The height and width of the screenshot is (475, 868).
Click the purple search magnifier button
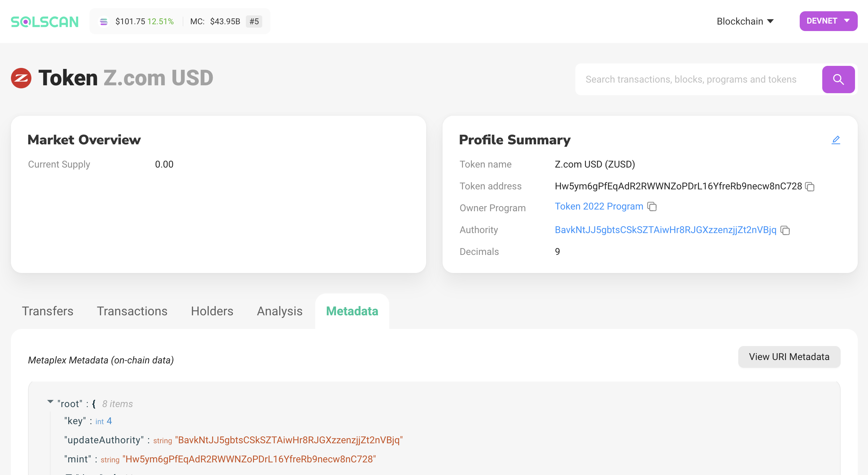838,80
